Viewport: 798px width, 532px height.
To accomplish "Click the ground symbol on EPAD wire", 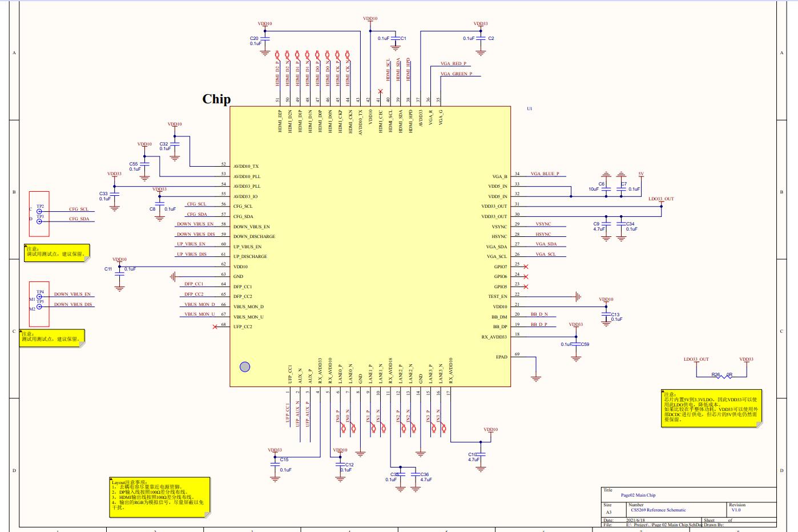I will (x=535, y=378).
